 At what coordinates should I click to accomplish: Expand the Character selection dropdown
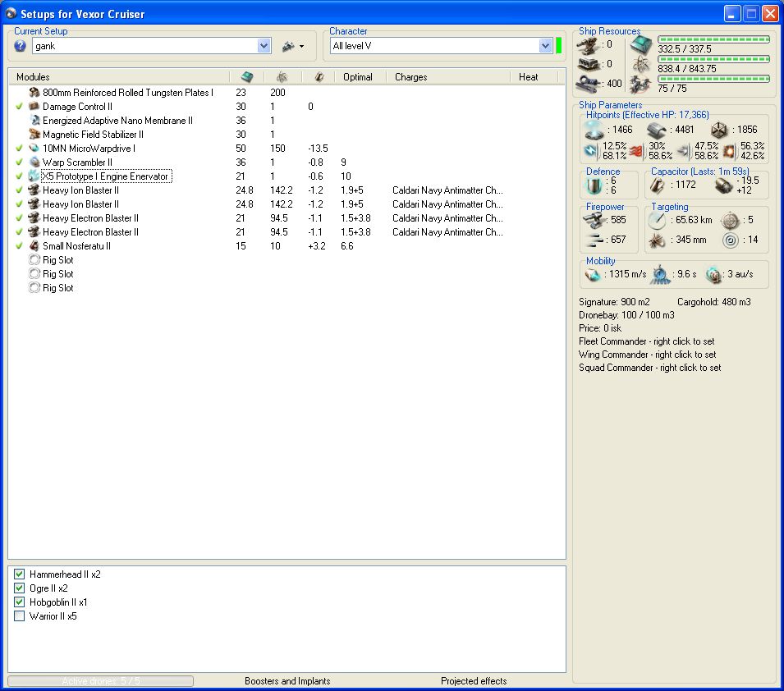point(545,46)
